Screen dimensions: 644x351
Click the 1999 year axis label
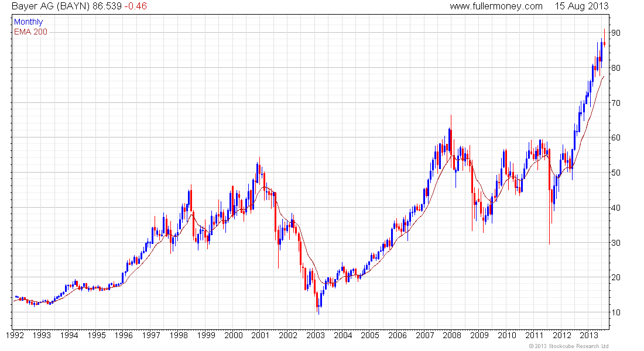tap(205, 335)
